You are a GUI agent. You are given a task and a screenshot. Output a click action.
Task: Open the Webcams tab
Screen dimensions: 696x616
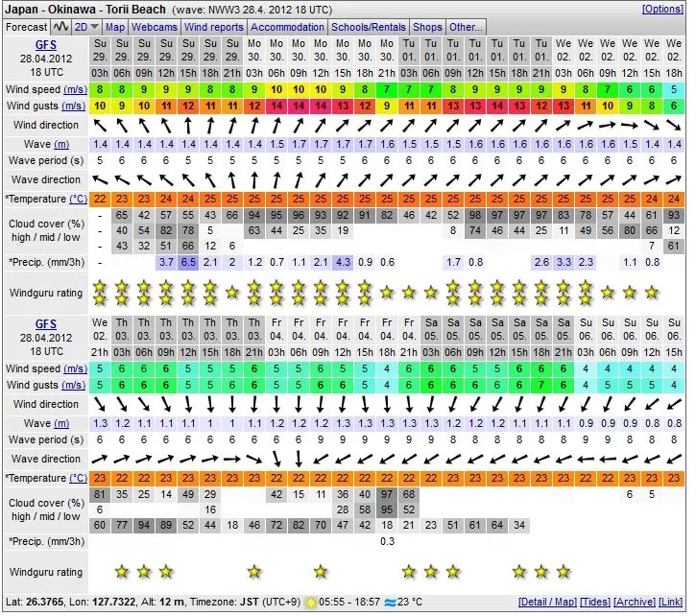click(155, 27)
